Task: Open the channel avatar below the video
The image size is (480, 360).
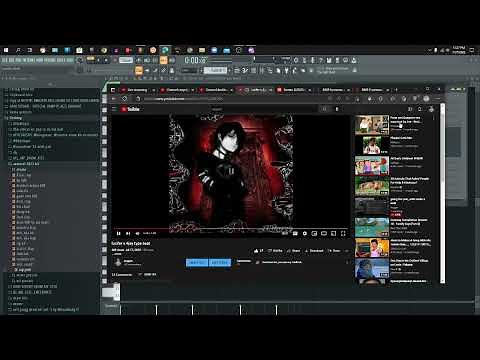Action: coord(118,262)
